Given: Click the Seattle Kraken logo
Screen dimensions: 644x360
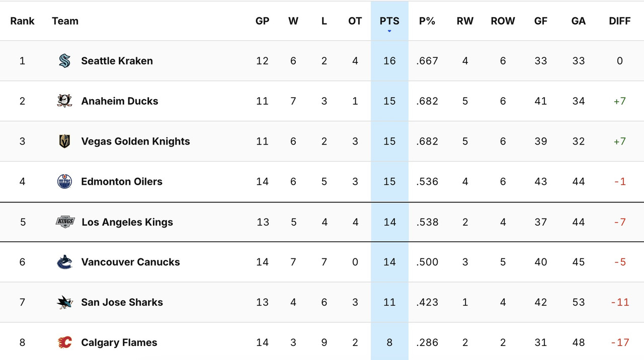Looking at the screenshot, I should [64, 60].
